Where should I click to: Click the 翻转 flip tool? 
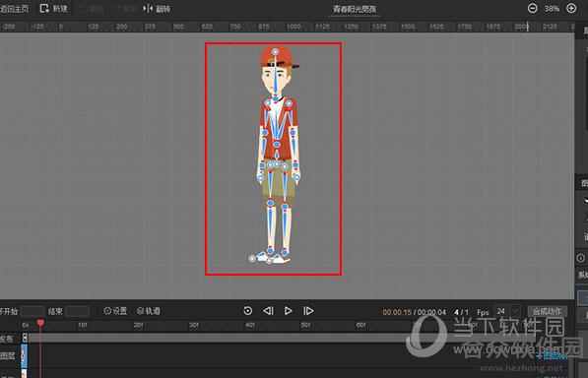coord(157,9)
